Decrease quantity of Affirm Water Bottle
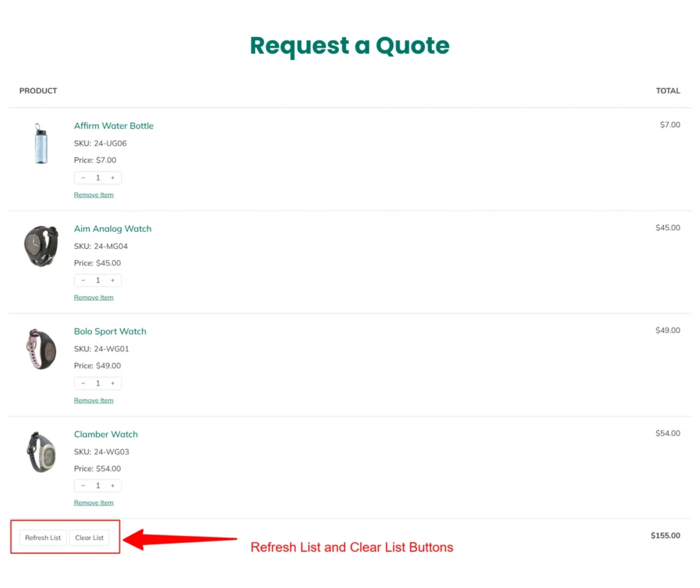 [83, 177]
